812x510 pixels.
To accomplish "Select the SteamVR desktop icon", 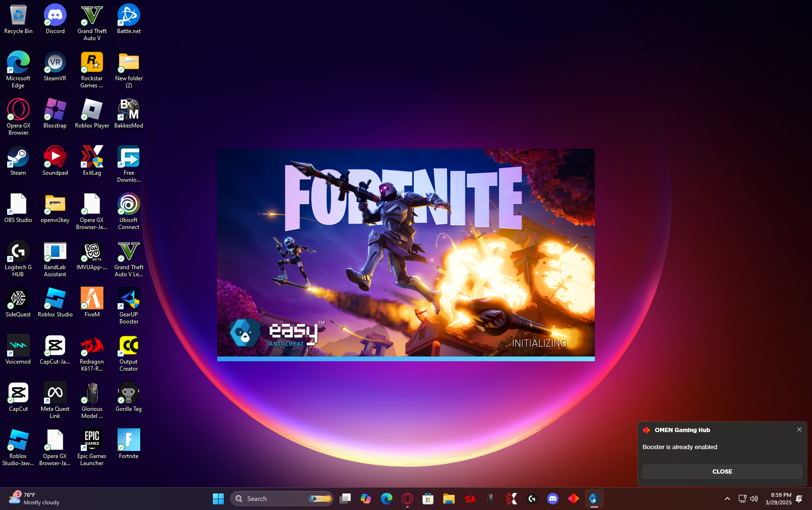I will tap(55, 67).
